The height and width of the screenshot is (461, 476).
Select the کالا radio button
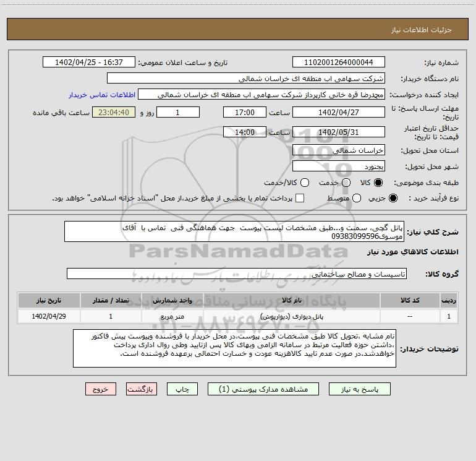click(x=378, y=183)
